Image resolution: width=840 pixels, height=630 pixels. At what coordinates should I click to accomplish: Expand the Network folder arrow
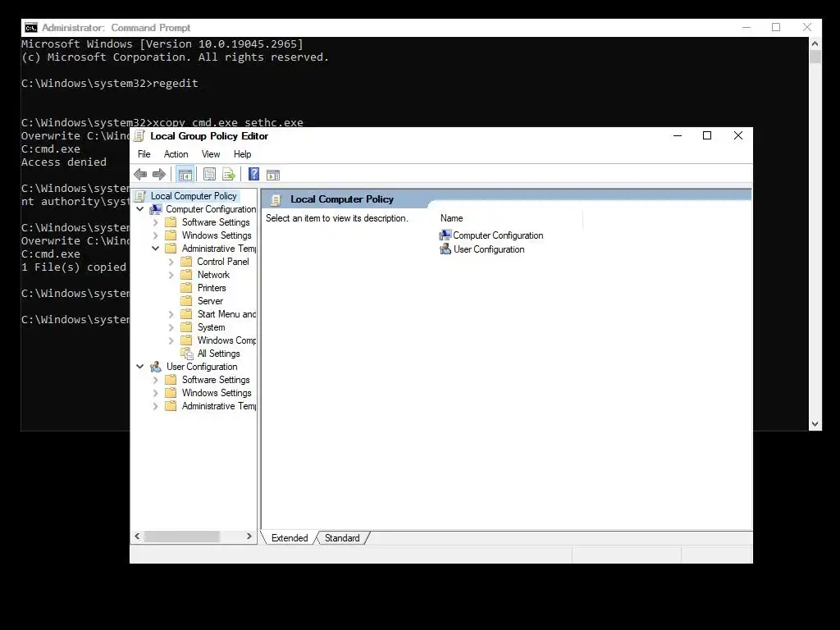tap(171, 275)
